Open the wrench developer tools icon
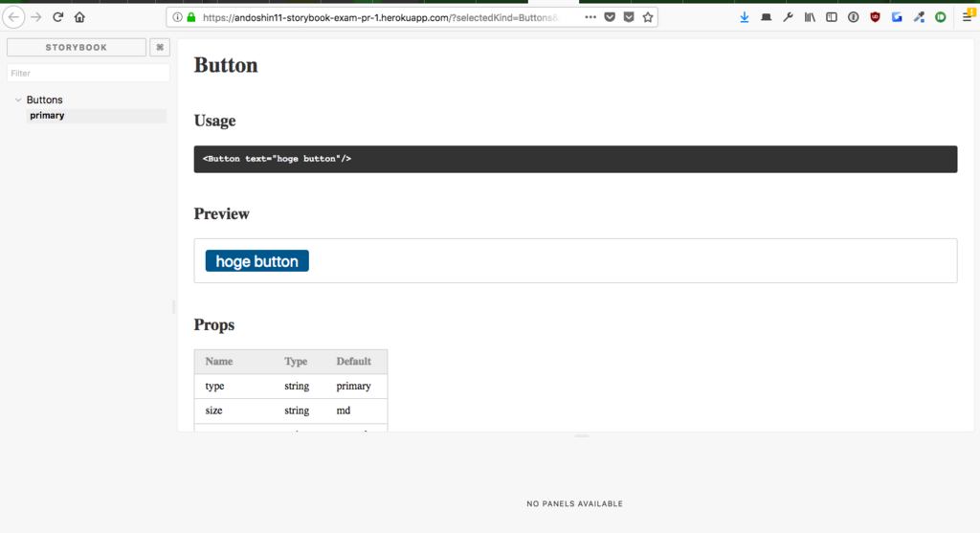 coord(789,17)
